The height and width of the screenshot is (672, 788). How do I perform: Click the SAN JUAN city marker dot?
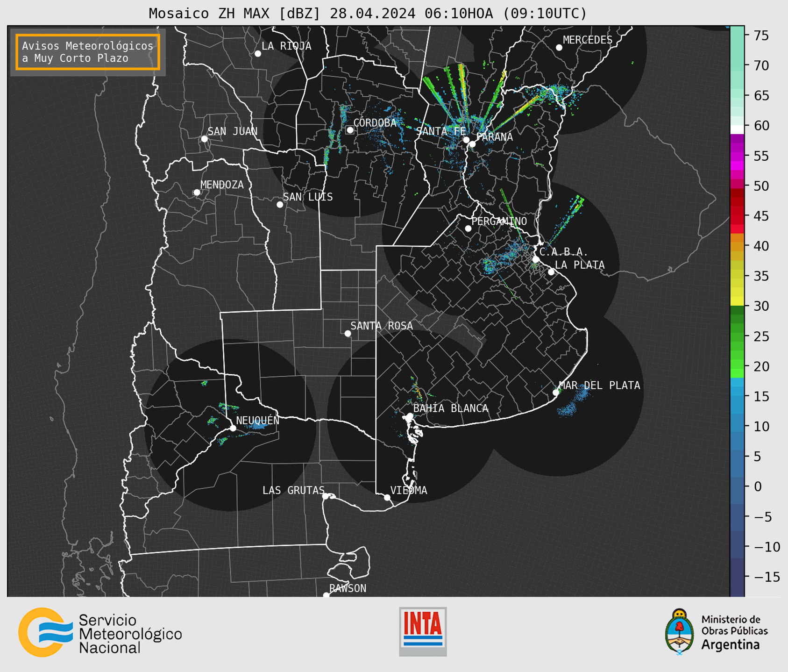tap(204, 139)
